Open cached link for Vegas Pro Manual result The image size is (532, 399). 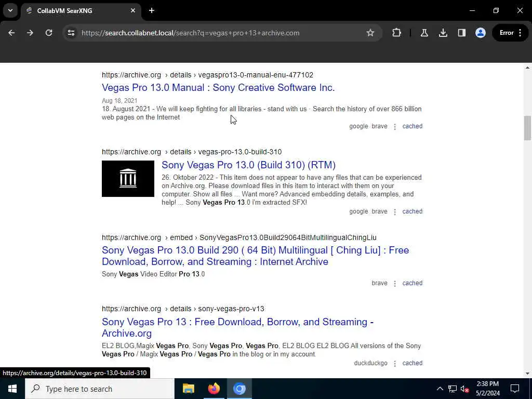[412, 126]
